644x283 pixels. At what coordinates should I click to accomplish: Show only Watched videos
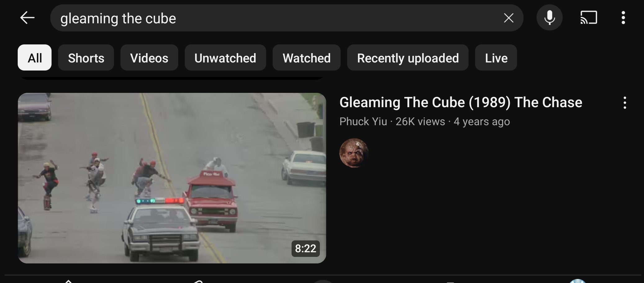point(306,57)
